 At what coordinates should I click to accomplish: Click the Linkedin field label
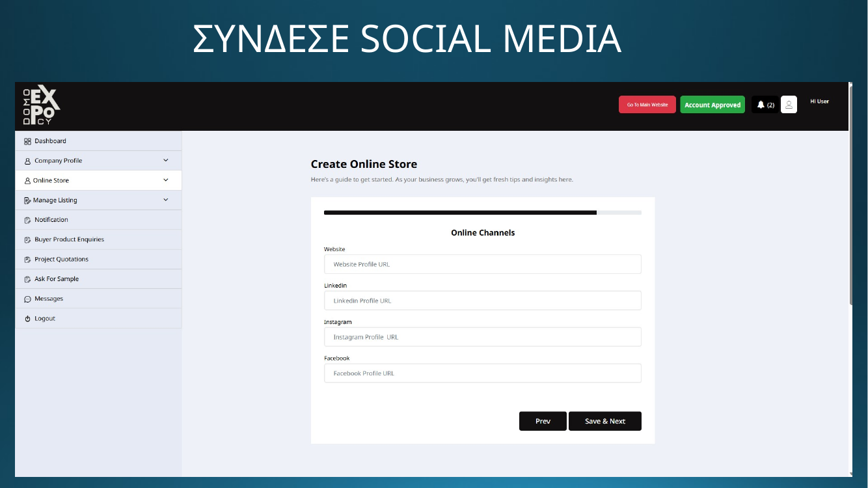335,286
